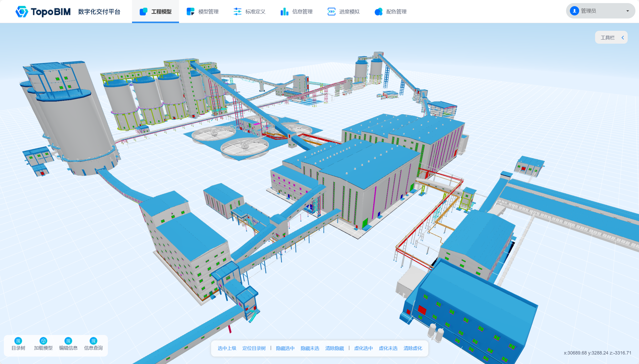Click the 信息查询 info query icon
Image resolution: width=639 pixels, height=364 pixels.
tap(93, 341)
